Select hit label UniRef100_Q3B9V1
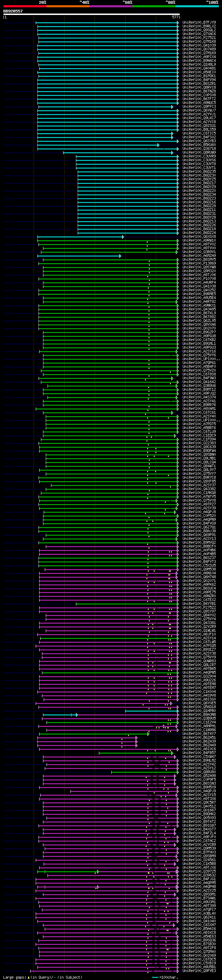This screenshot has width=222, height=980. [x=199, y=252]
